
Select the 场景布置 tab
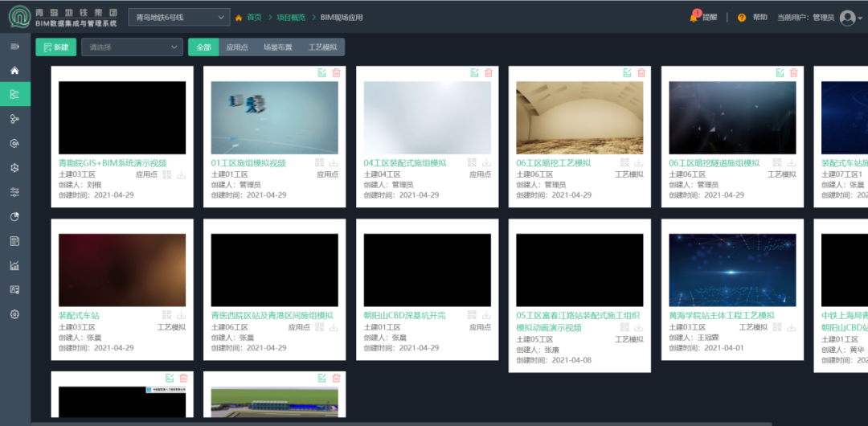pos(278,47)
